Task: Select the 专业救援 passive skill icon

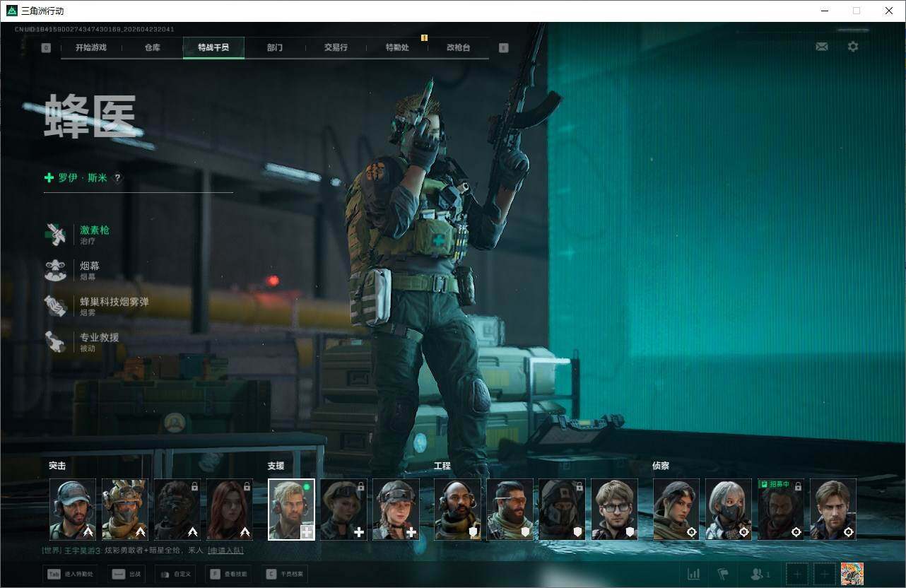Action: pyautogui.click(x=55, y=342)
